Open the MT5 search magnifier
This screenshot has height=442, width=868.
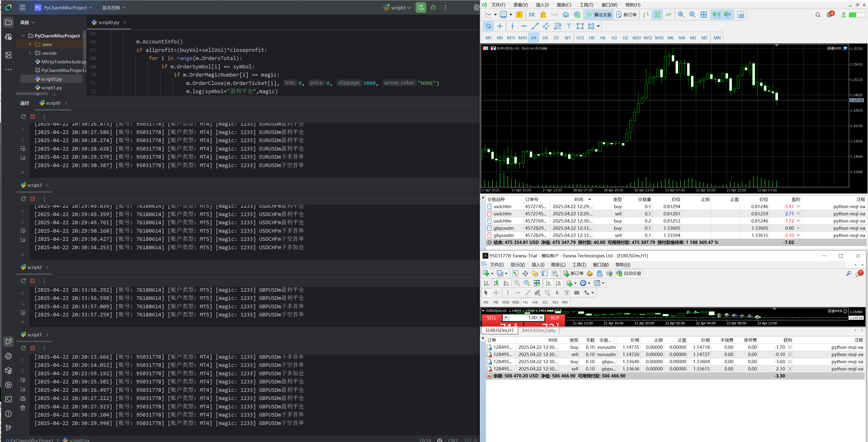(x=818, y=14)
